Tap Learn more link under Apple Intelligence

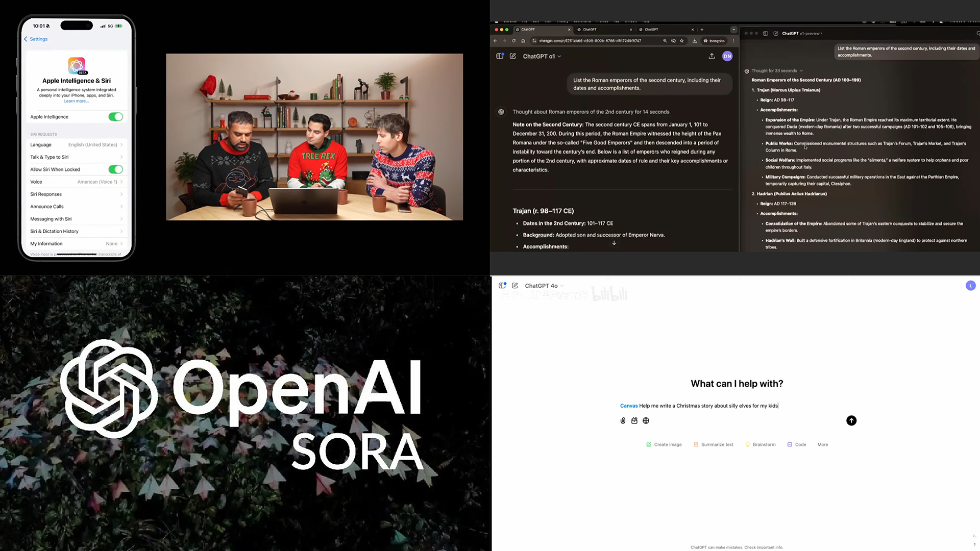(76, 101)
